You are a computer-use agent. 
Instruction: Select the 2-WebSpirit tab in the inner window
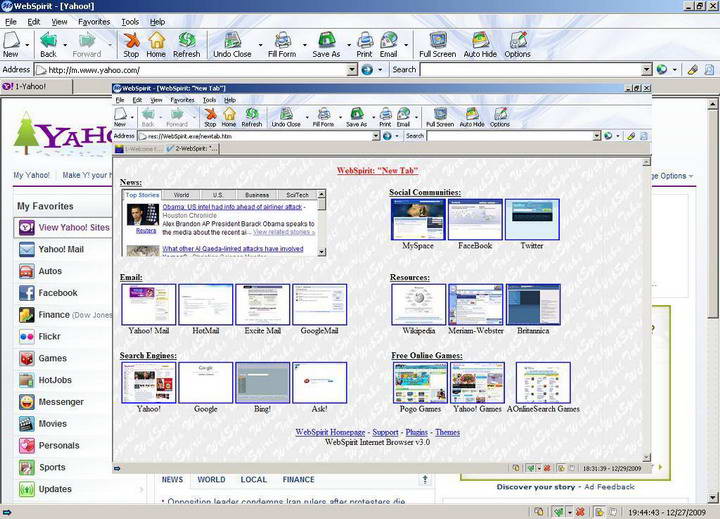point(191,148)
